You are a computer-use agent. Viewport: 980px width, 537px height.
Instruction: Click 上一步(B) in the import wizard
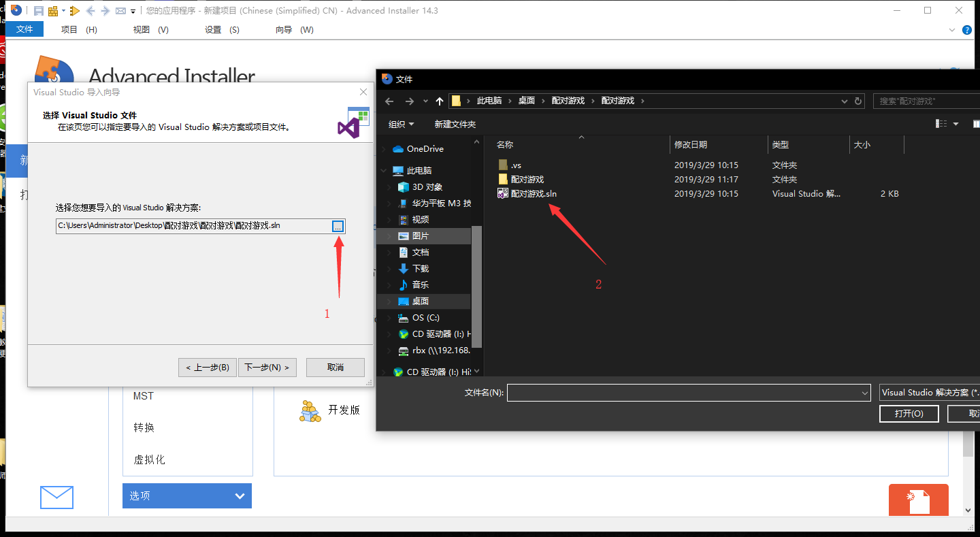pos(208,368)
